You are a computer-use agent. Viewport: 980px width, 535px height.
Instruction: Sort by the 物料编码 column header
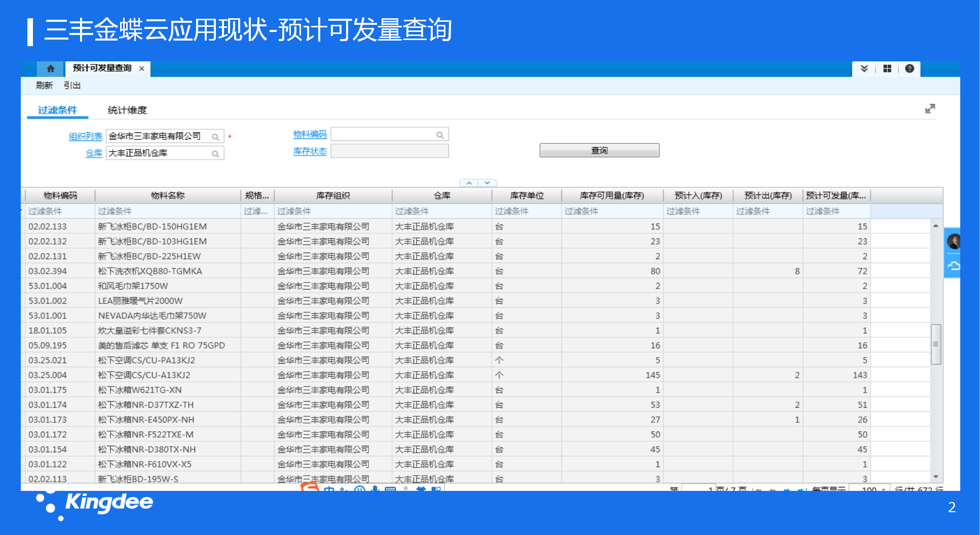coord(60,196)
